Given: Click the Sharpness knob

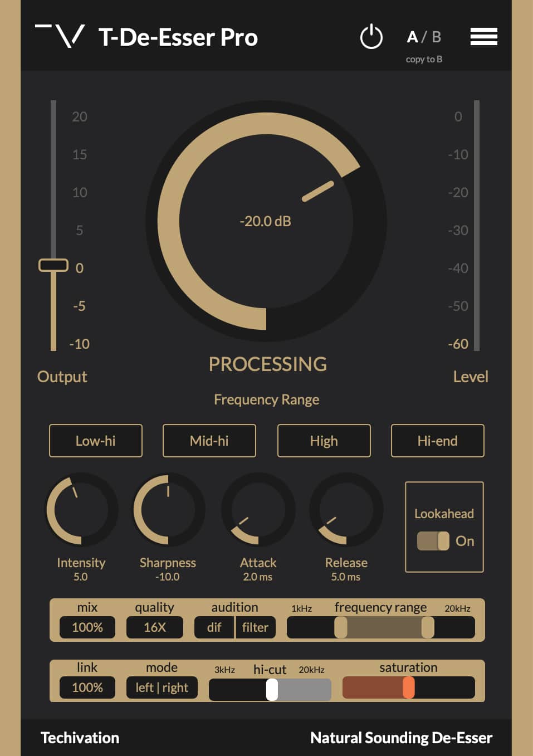Looking at the screenshot, I should pyautogui.click(x=169, y=509).
